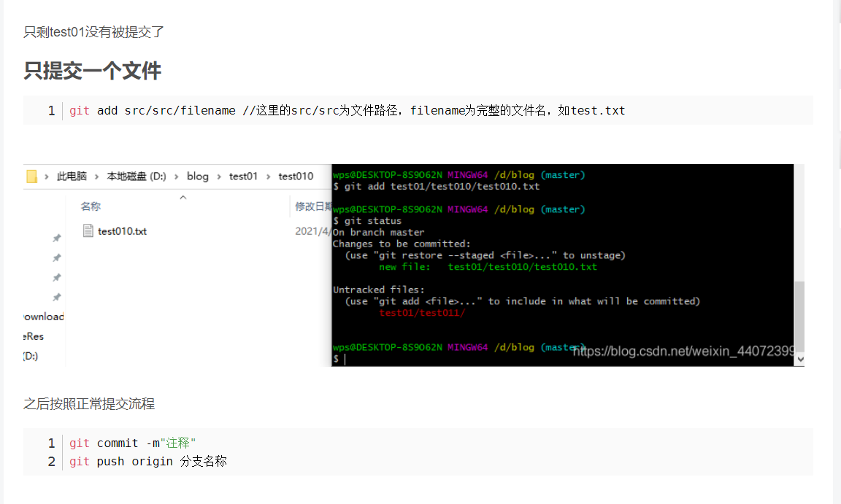The image size is (841, 504).
Task: Click paragraph "之后按照正常提交流程"
Action: pyautogui.click(x=89, y=404)
